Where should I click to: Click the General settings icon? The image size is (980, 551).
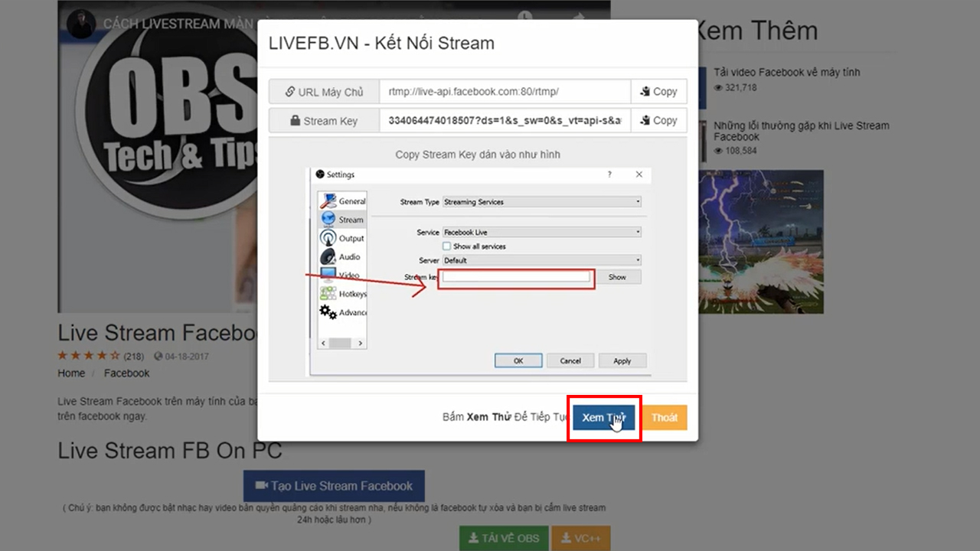click(x=328, y=201)
